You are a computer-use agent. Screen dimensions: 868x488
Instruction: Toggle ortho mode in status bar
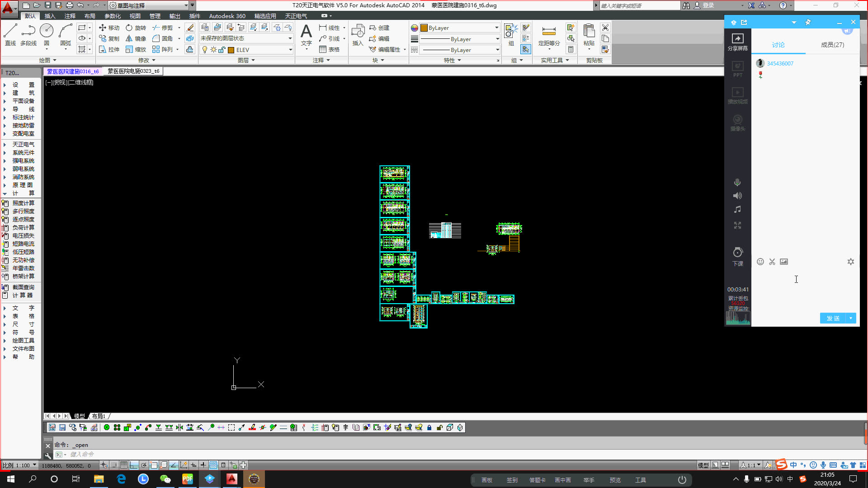(134, 465)
